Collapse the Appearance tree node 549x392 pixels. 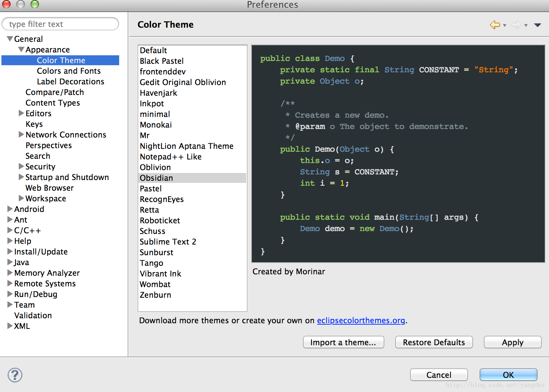(x=21, y=49)
